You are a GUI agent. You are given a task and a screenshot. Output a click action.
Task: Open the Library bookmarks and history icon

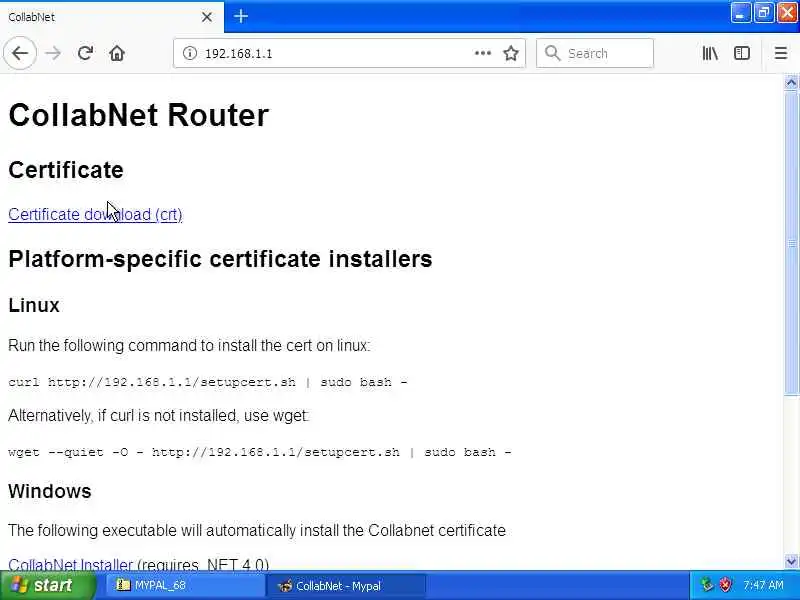(x=710, y=53)
